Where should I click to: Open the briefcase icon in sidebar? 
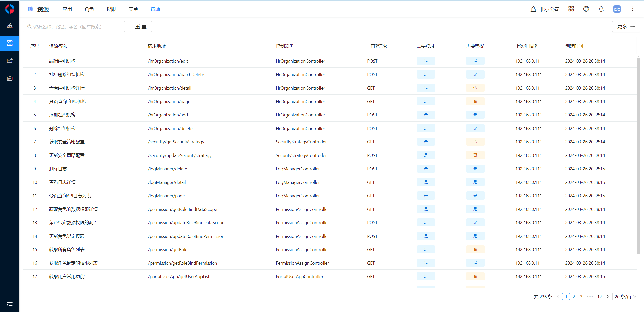pyautogui.click(x=10, y=79)
